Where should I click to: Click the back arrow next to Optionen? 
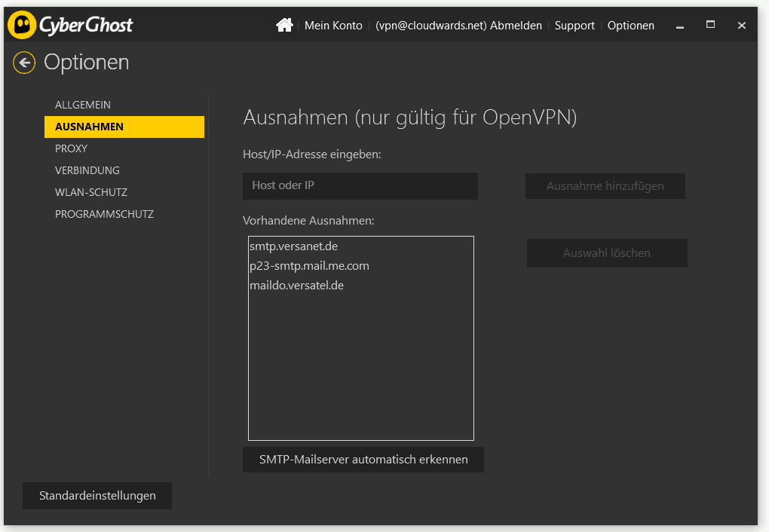pos(24,63)
